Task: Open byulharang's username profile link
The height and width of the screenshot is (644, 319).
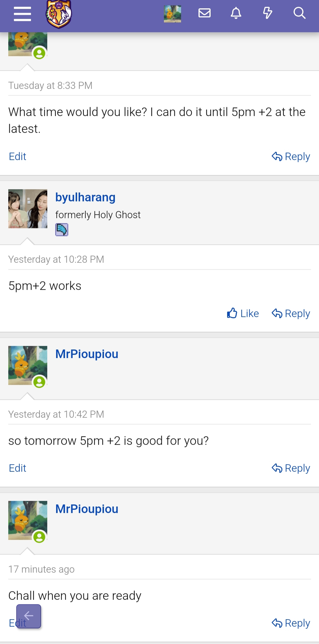Action: tap(85, 197)
